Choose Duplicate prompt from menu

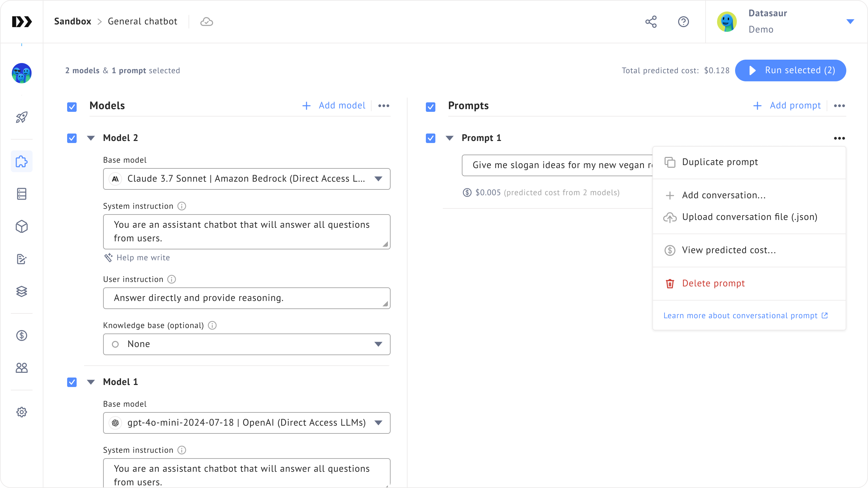[720, 162]
